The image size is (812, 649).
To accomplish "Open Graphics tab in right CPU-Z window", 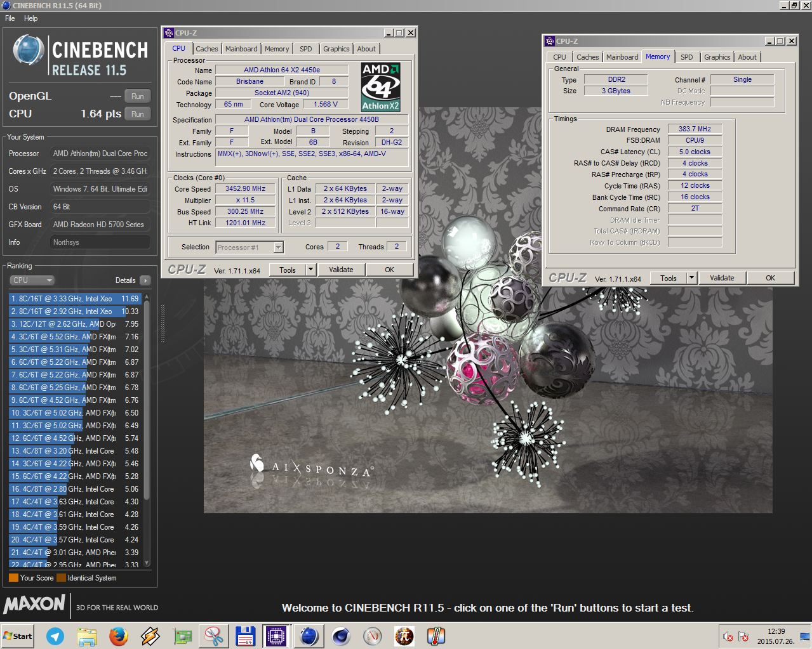I will tap(717, 57).
